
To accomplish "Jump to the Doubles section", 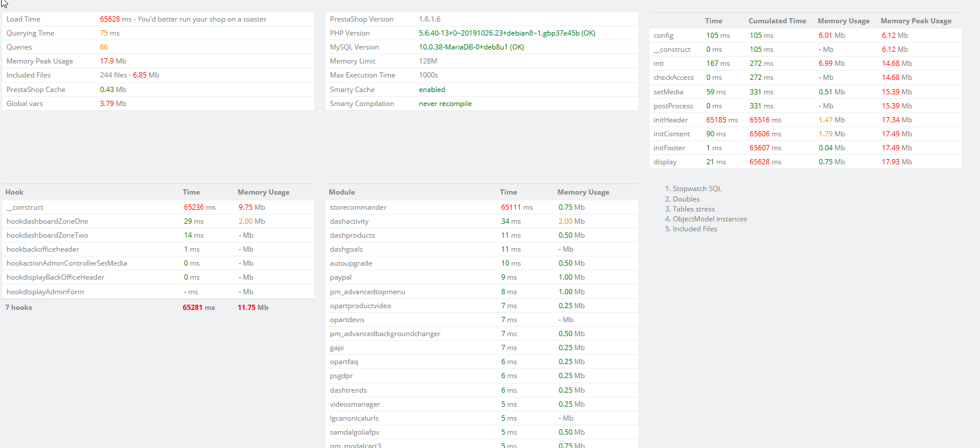I will 686,199.
